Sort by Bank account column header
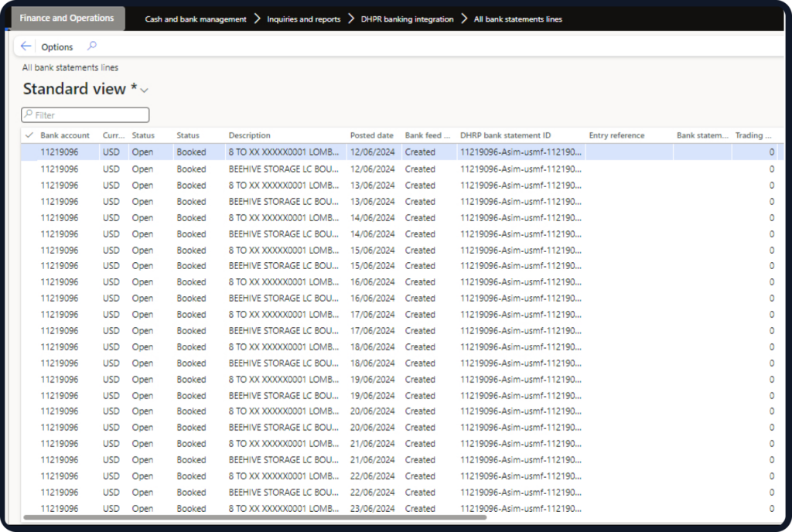This screenshot has width=792, height=532. (x=65, y=135)
